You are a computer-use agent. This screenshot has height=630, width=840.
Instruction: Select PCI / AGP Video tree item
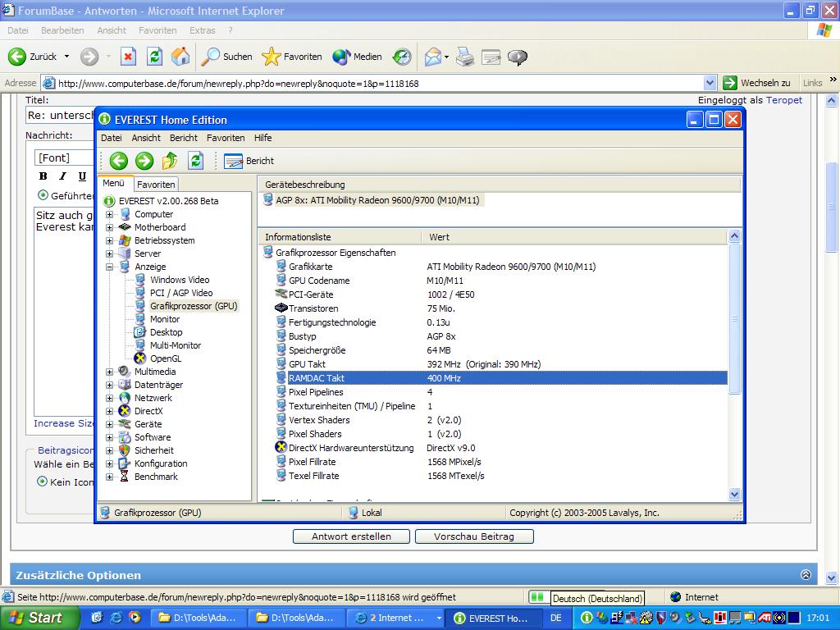[181, 293]
